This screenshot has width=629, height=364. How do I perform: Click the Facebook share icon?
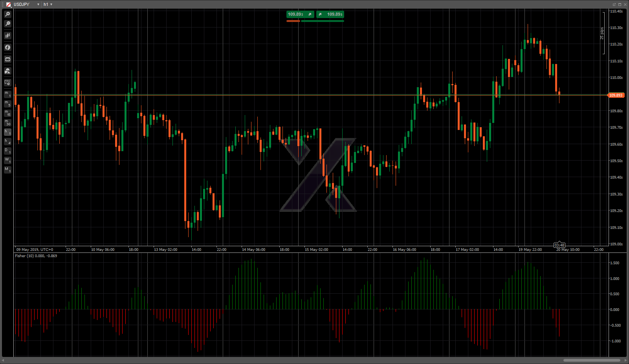tap(7, 48)
